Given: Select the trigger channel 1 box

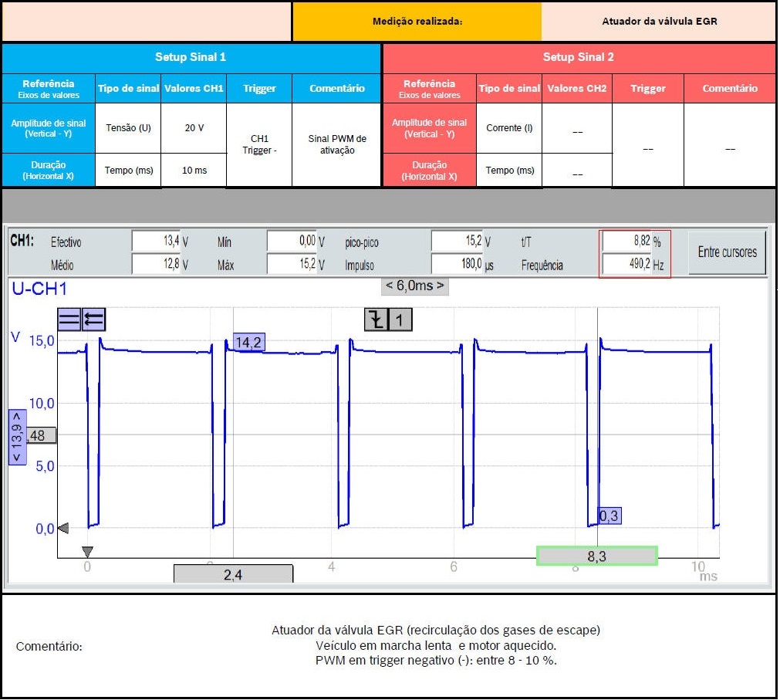Looking at the screenshot, I should (x=400, y=319).
